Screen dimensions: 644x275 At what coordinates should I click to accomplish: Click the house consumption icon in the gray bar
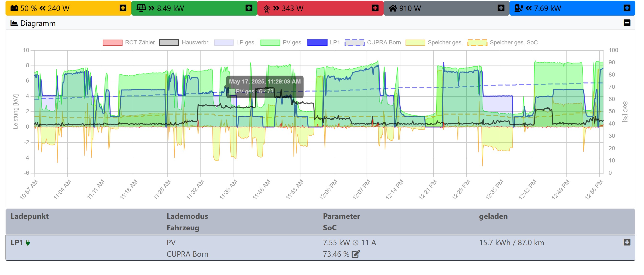392,8
